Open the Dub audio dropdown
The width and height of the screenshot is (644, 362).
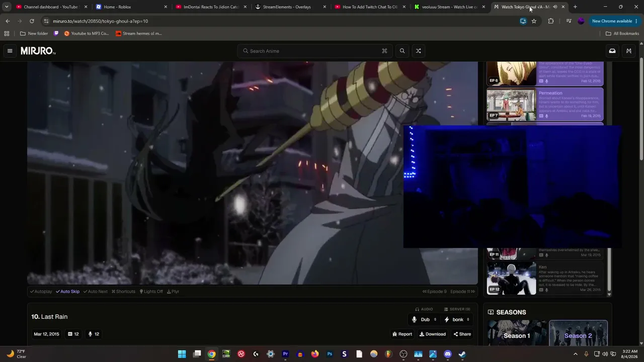tap(425, 320)
